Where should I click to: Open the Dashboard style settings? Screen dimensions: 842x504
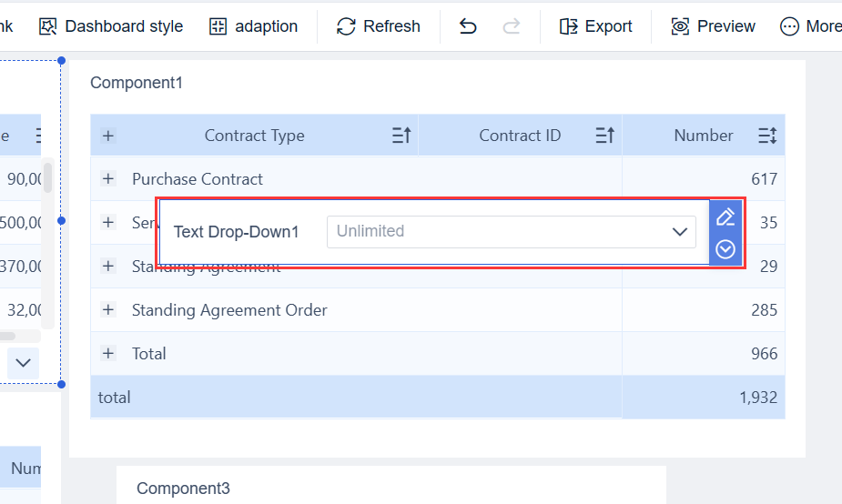(x=111, y=26)
